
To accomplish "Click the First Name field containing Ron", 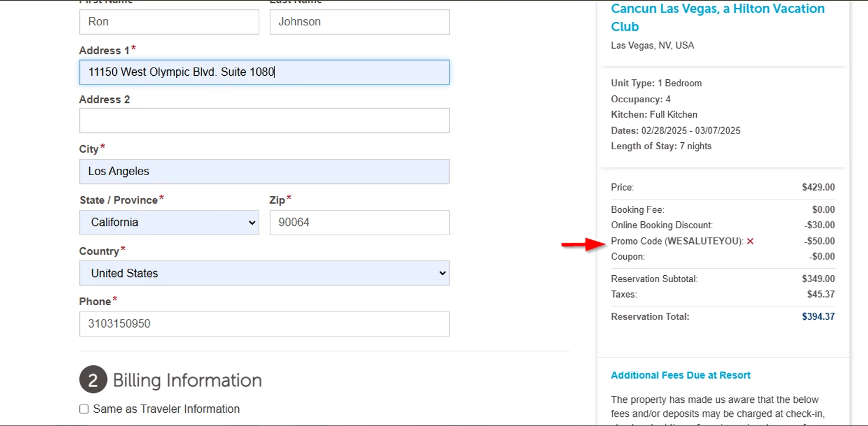I will click(x=169, y=22).
